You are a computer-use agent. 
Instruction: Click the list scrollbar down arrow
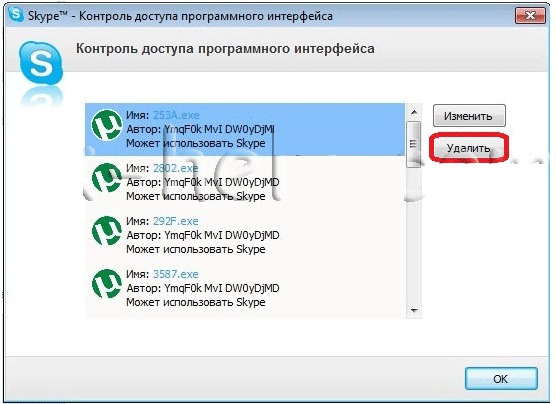pyautogui.click(x=413, y=310)
